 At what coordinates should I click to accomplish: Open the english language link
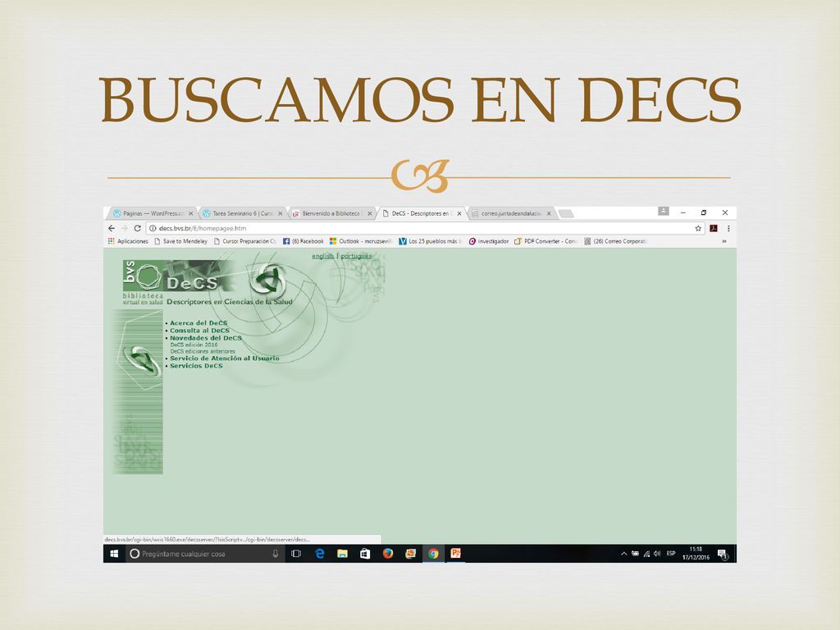click(322, 256)
